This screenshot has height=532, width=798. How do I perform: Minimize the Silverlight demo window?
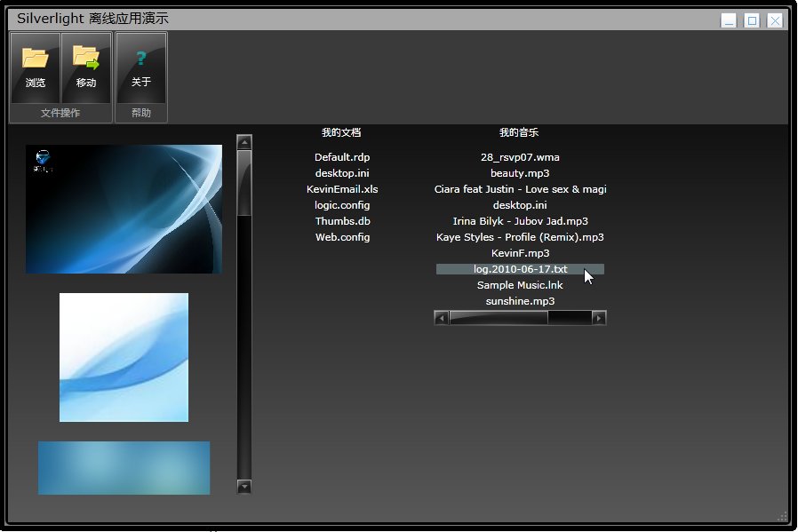(x=729, y=20)
